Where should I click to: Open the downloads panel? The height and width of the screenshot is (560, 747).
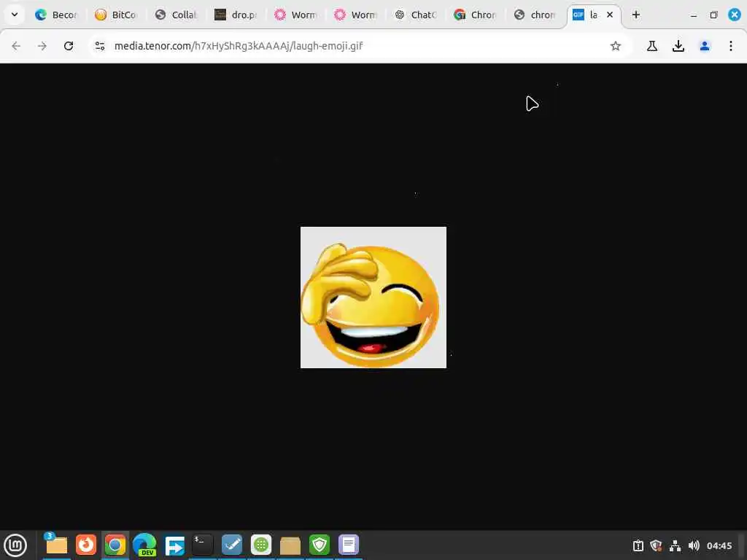click(678, 46)
